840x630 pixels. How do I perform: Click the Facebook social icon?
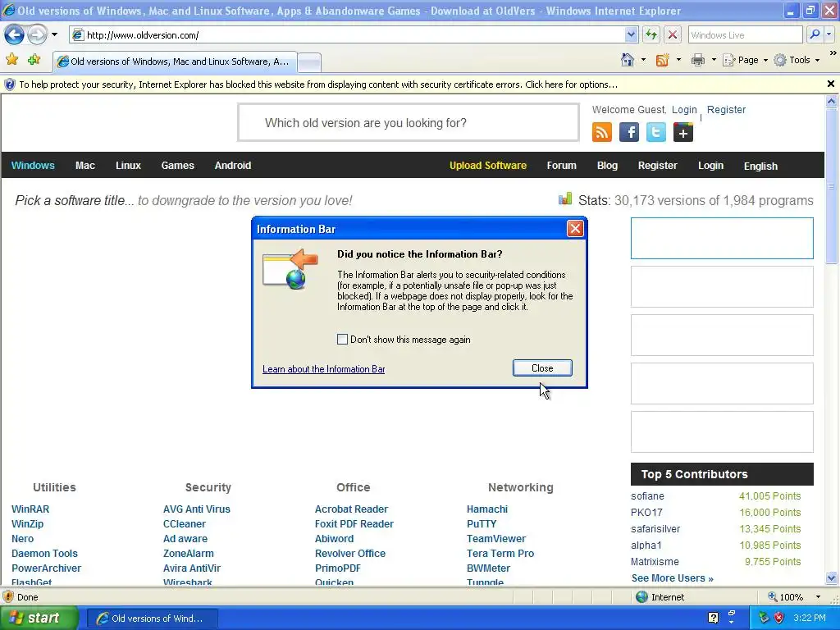coord(629,132)
